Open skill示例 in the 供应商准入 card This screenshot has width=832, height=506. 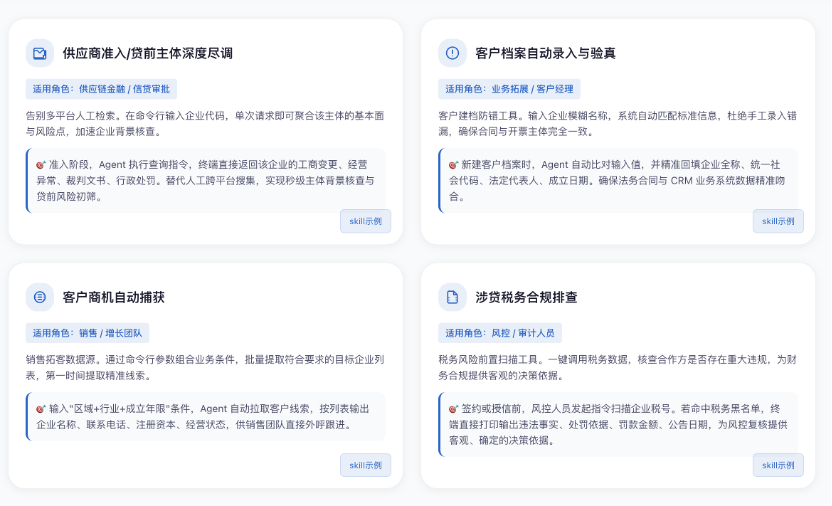coord(365,221)
